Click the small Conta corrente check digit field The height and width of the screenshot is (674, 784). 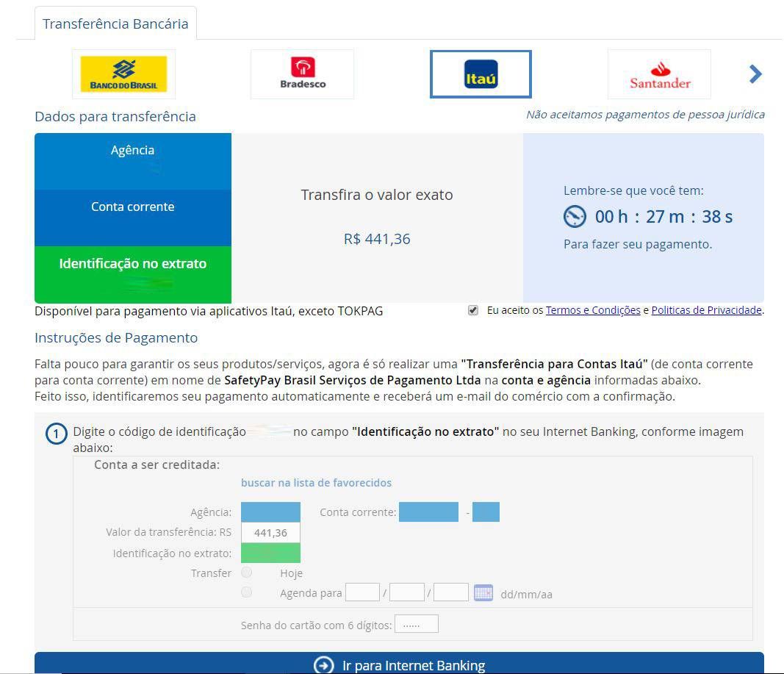point(486,512)
